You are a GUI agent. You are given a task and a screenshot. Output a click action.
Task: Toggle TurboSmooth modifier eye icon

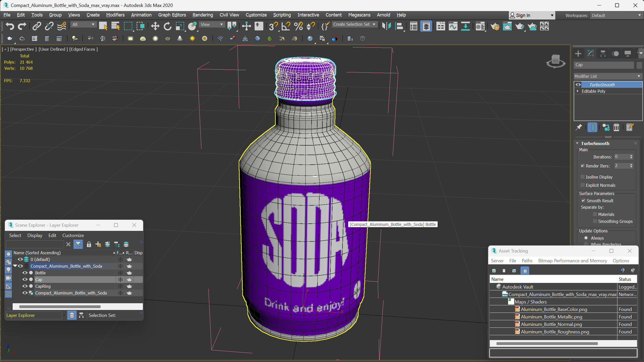pos(578,85)
